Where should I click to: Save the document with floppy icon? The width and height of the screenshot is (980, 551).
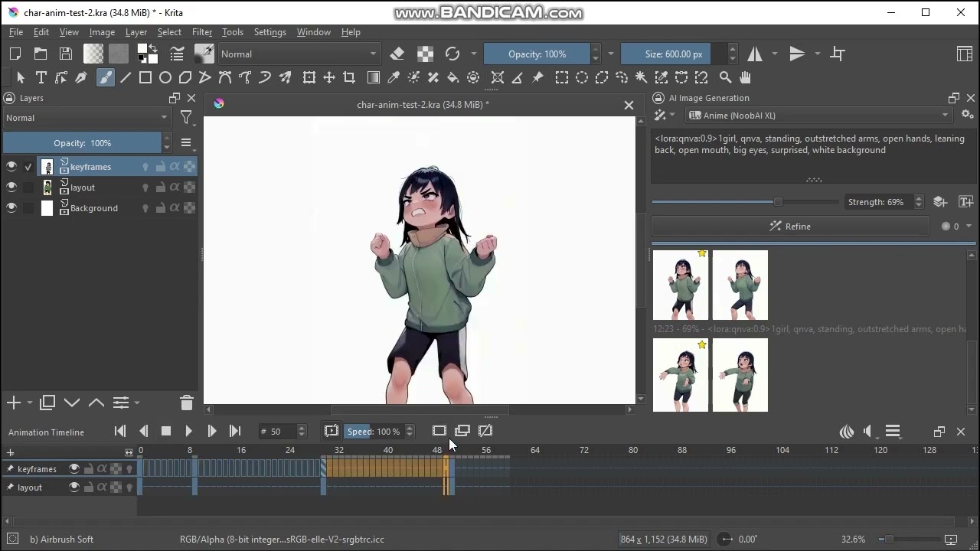[x=66, y=54]
